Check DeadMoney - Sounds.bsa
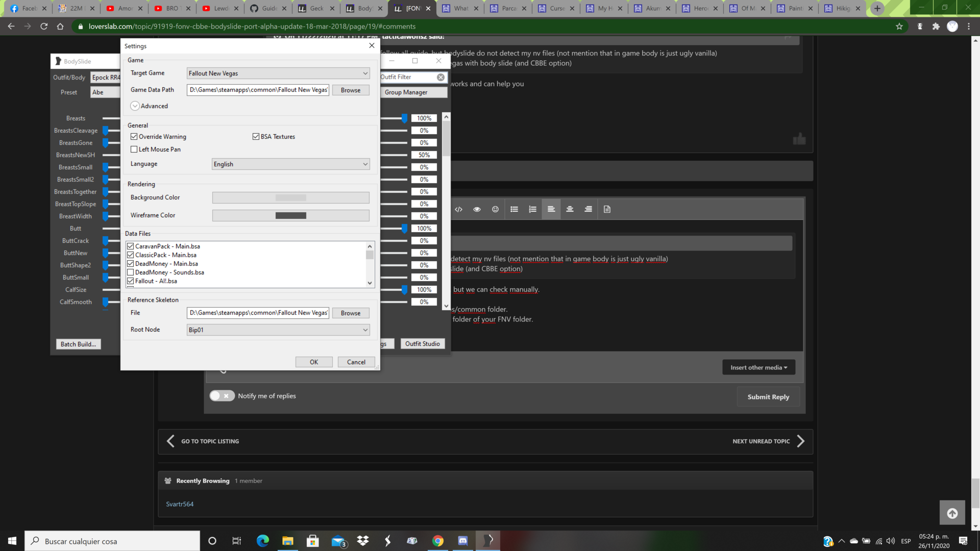Viewport: 980px width, 551px height. pos(130,272)
